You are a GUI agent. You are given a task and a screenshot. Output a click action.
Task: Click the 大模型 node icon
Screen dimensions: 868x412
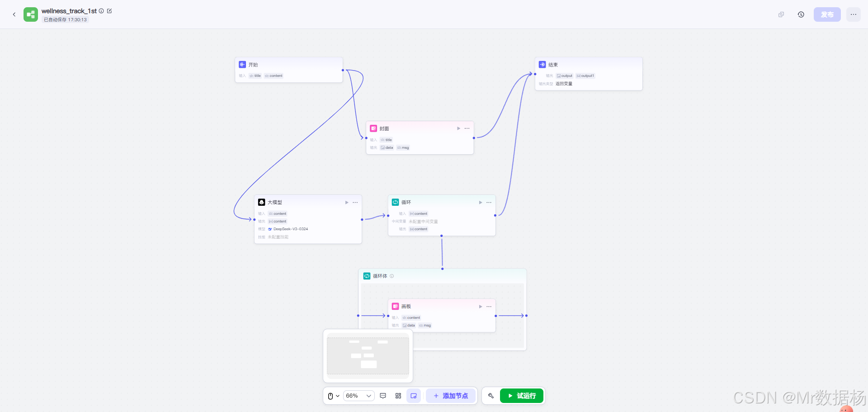[261, 202]
